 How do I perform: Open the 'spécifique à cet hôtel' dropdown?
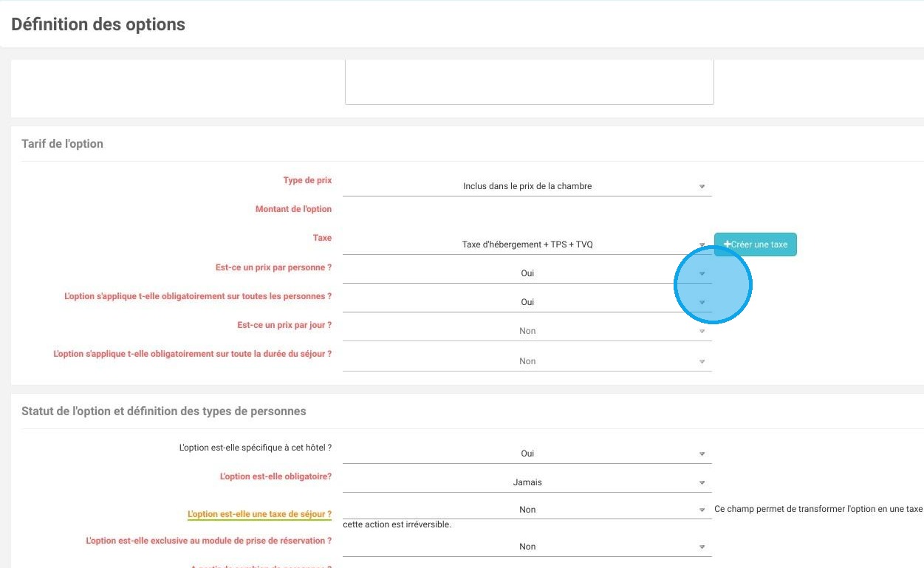pos(527,454)
